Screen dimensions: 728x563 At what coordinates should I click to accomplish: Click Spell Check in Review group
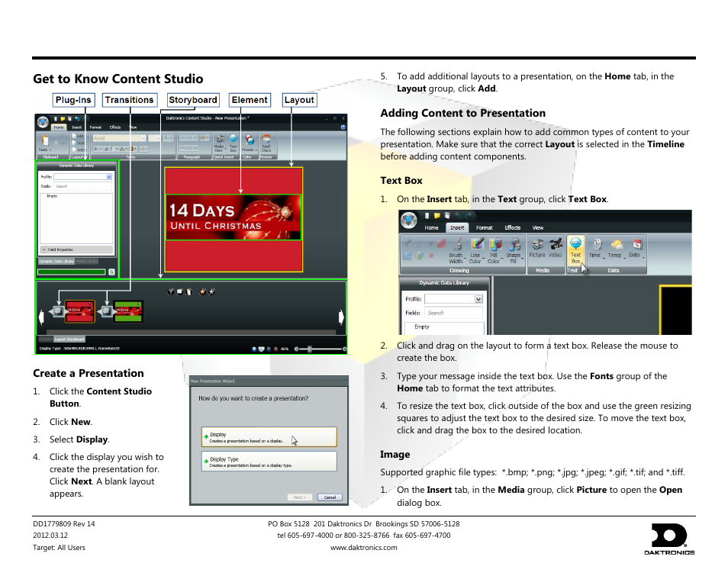(266, 143)
